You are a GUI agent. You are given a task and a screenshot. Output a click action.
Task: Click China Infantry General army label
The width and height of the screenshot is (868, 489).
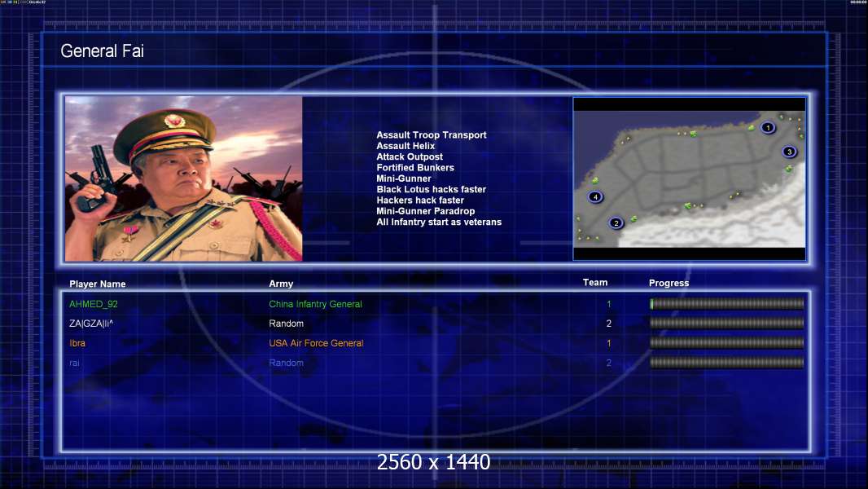316,304
